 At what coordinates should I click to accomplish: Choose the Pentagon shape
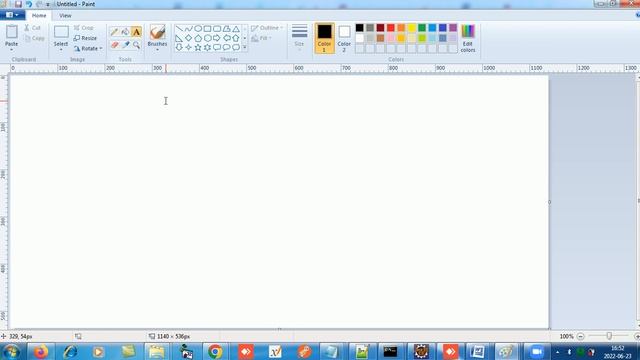point(198,38)
